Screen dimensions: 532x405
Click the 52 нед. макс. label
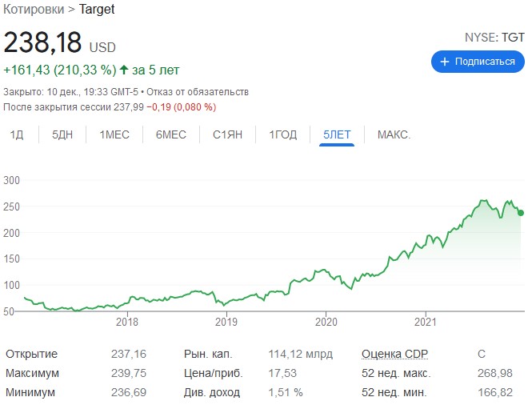tap(396, 373)
